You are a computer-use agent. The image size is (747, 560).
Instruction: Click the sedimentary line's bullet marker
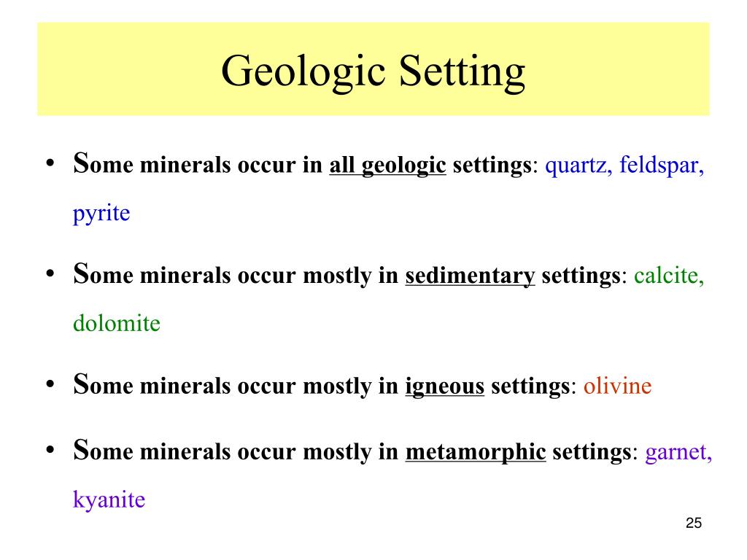click(50, 274)
